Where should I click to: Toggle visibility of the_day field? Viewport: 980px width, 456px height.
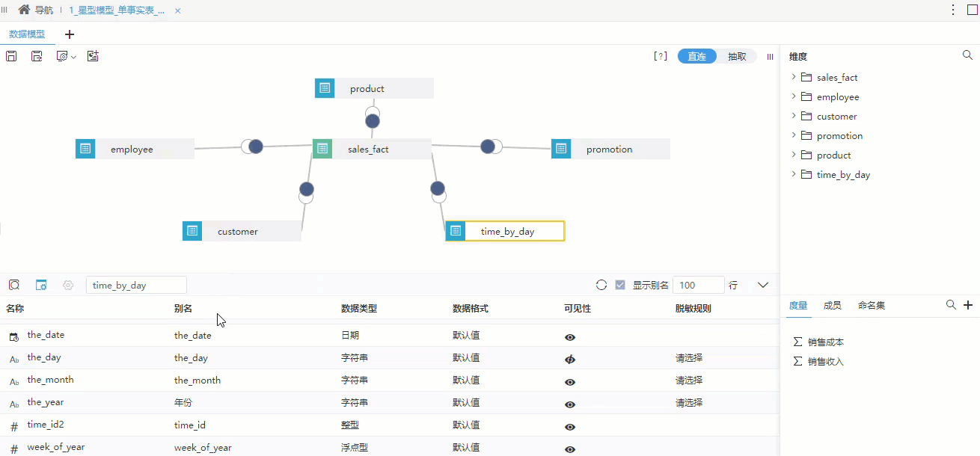(x=570, y=360)
